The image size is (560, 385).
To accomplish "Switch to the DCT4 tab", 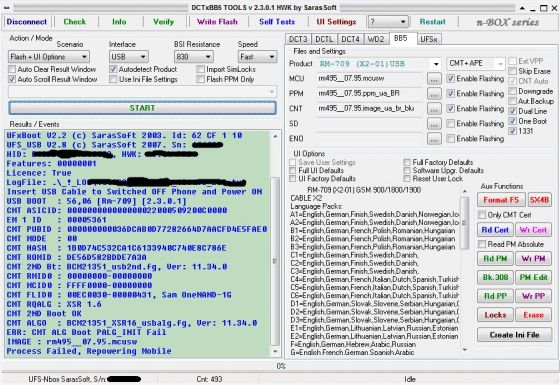I will coord(350,39).
